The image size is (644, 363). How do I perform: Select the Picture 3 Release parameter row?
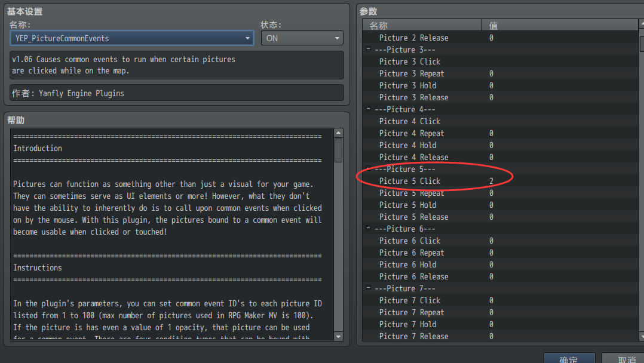point(500,97)
